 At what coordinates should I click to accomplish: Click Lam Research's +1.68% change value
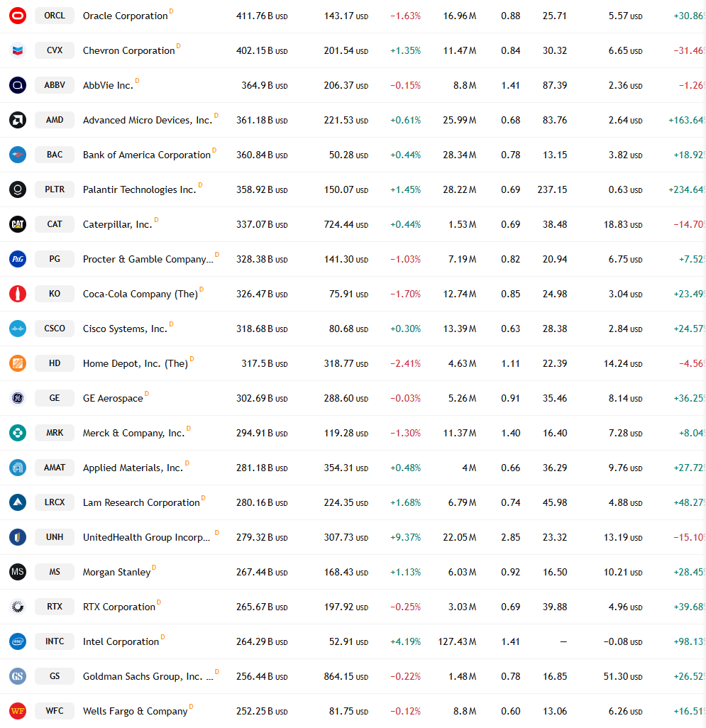[x=406, y=502]
